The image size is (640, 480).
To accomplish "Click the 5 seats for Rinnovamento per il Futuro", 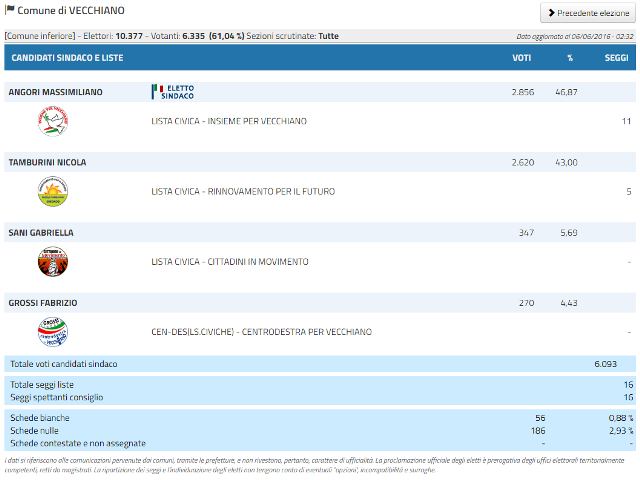I will 629,191.
